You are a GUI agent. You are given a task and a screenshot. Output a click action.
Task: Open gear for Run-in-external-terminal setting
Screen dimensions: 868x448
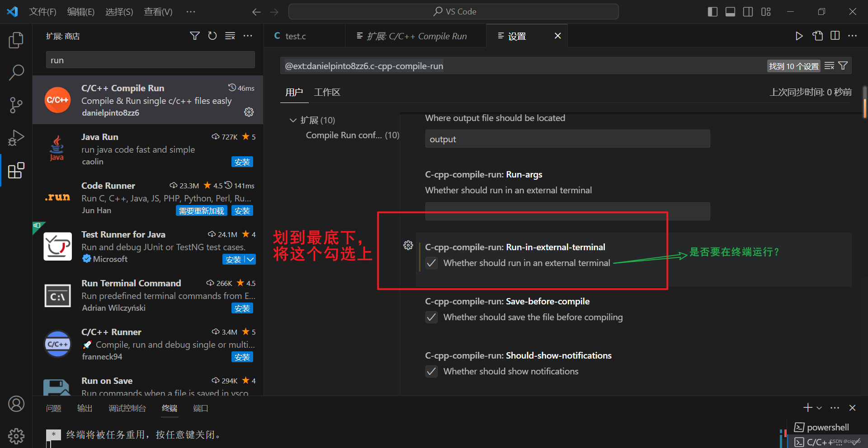coord(408,245)
